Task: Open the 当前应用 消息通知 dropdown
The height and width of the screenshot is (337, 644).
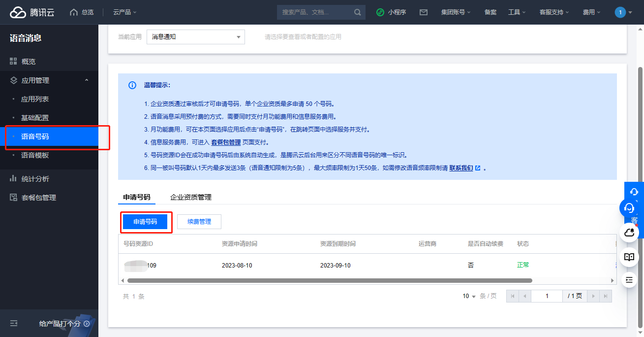Action: 195,37
